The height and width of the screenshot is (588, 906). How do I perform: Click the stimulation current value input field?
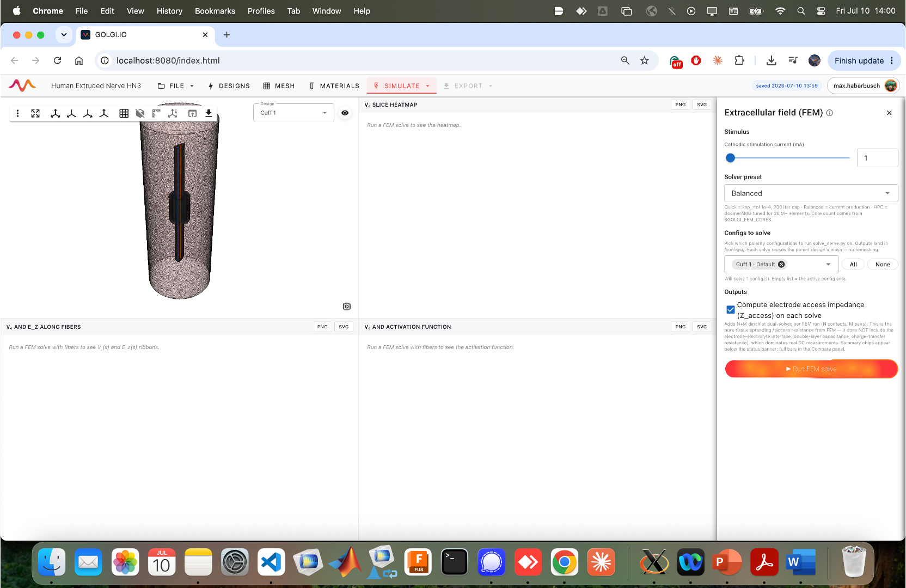tap(877, 158)
